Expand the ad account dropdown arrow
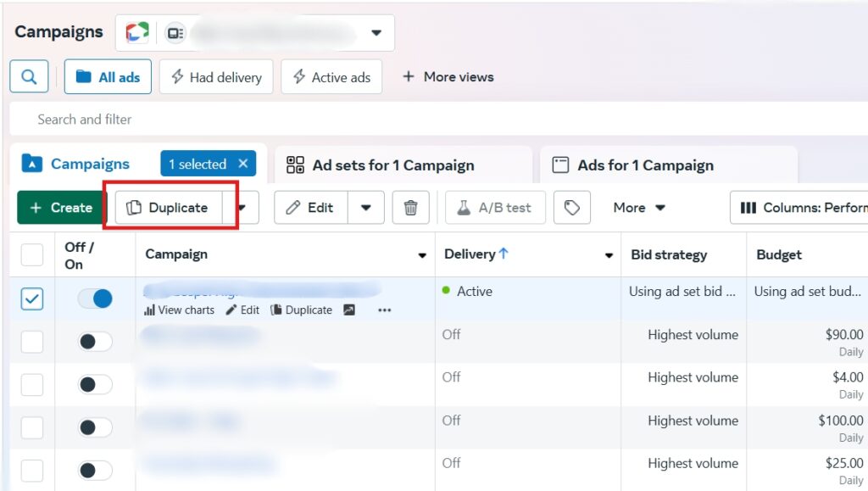The width and height of the screenshot is (868, 491). [376, 33]
